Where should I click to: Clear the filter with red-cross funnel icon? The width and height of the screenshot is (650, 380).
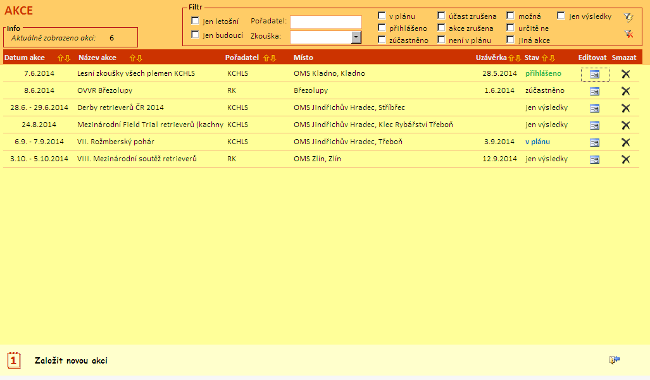pos(628,34)
